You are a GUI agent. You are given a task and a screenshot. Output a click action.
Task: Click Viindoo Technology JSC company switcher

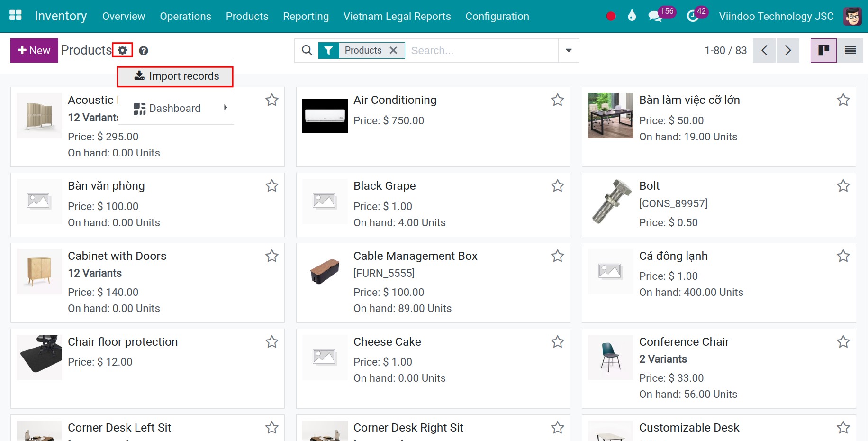776,16
